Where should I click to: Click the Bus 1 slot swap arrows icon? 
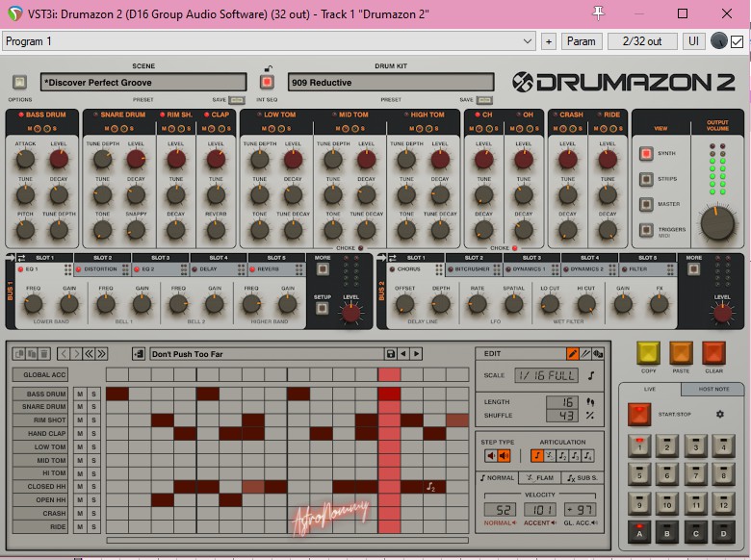tap(21, 258)
